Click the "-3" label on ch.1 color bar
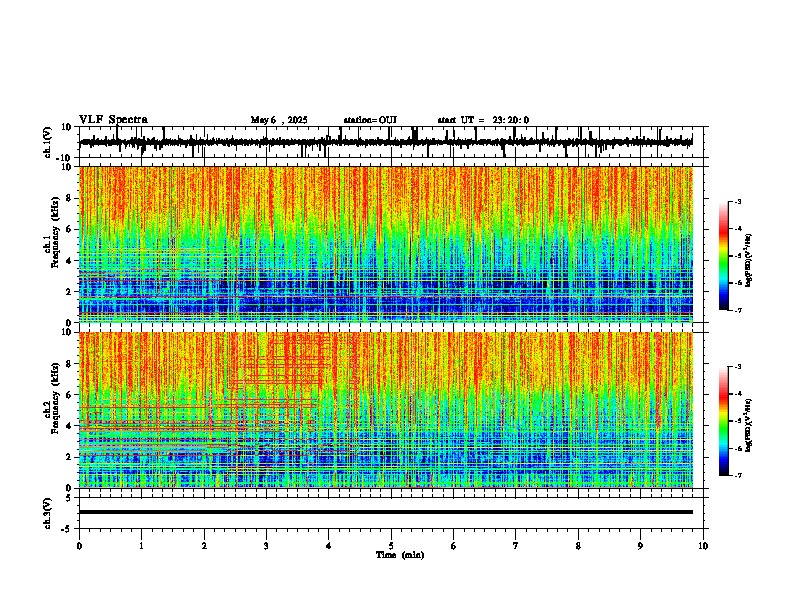792x612 pixels. point(737,201)
